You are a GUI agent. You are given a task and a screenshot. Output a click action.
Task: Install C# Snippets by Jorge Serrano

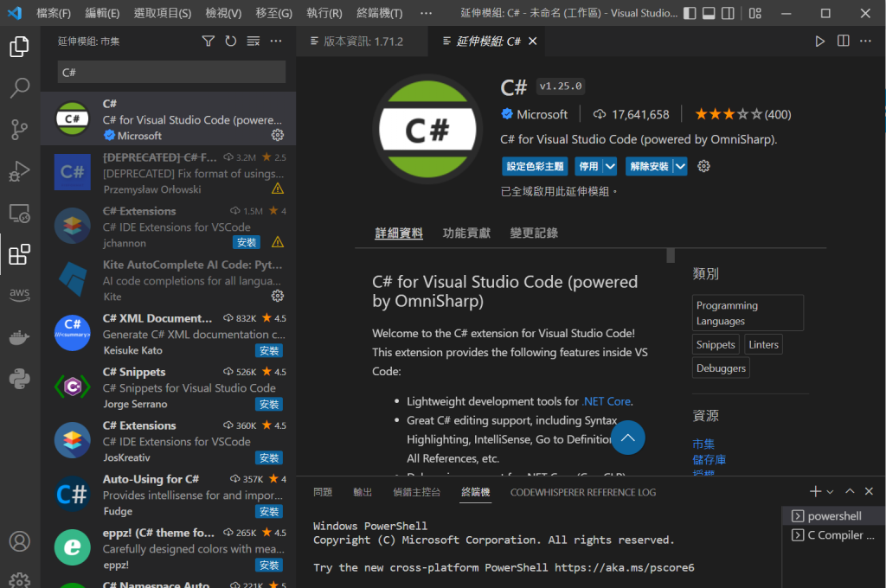coord(269,405)
